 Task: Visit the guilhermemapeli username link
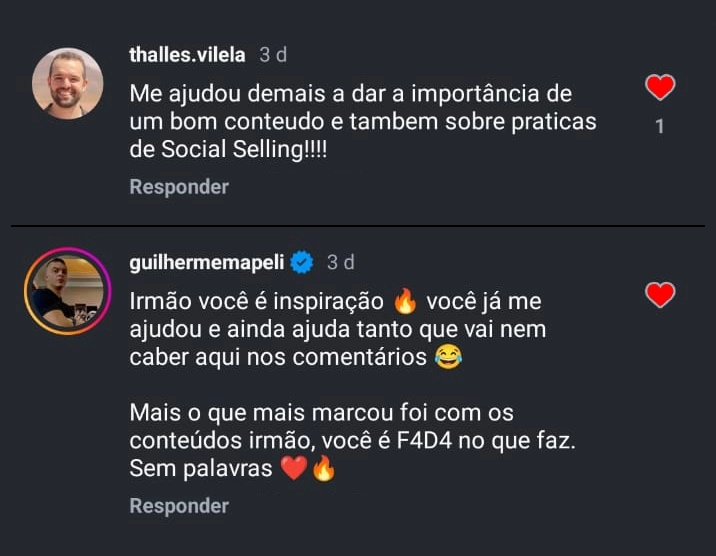tap(207, 263)
